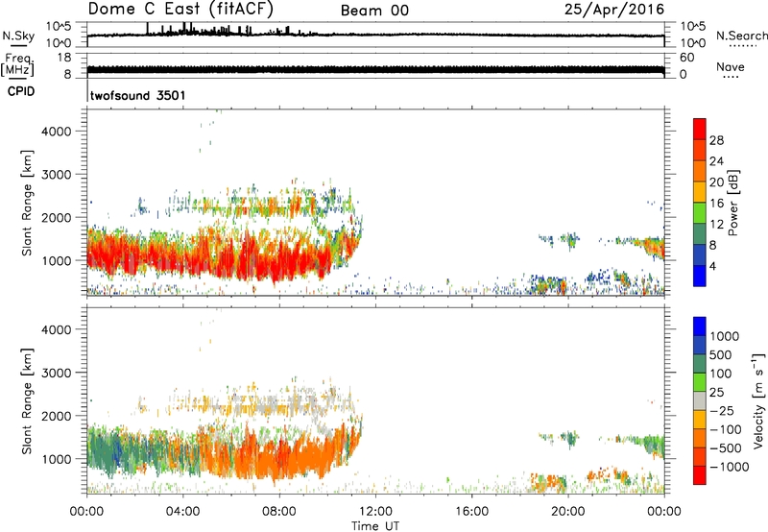The image size is (768, 532).
Task: Click the black frequency trace band
Action: (375, 69)
